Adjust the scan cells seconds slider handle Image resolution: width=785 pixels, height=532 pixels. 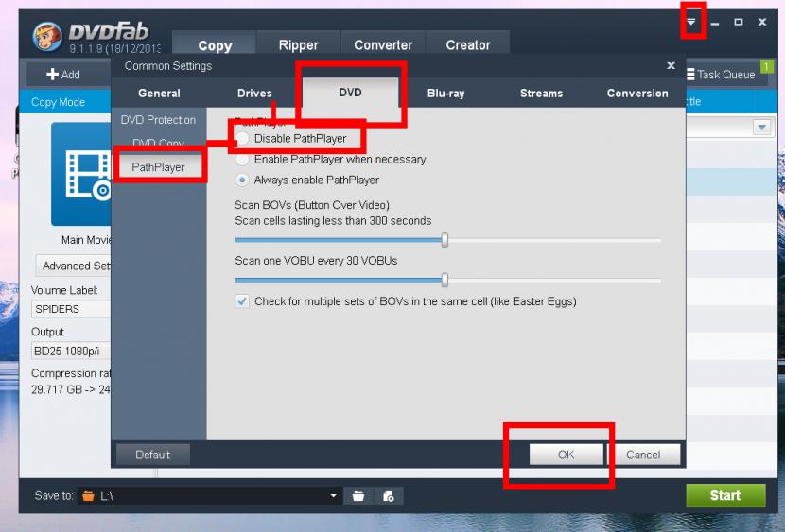[x=445, y=240]
